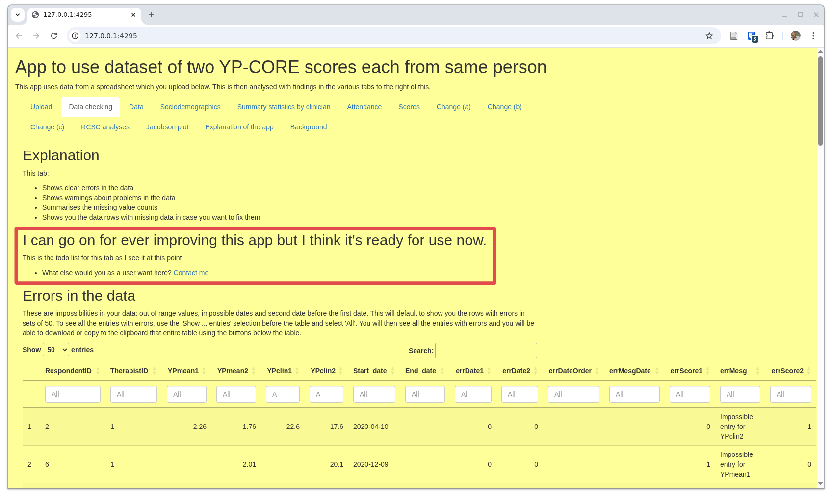The height and width of the screenshot is (504, 832).
Task: Open the Jacobson plot tab
Action: pos(167,127)
